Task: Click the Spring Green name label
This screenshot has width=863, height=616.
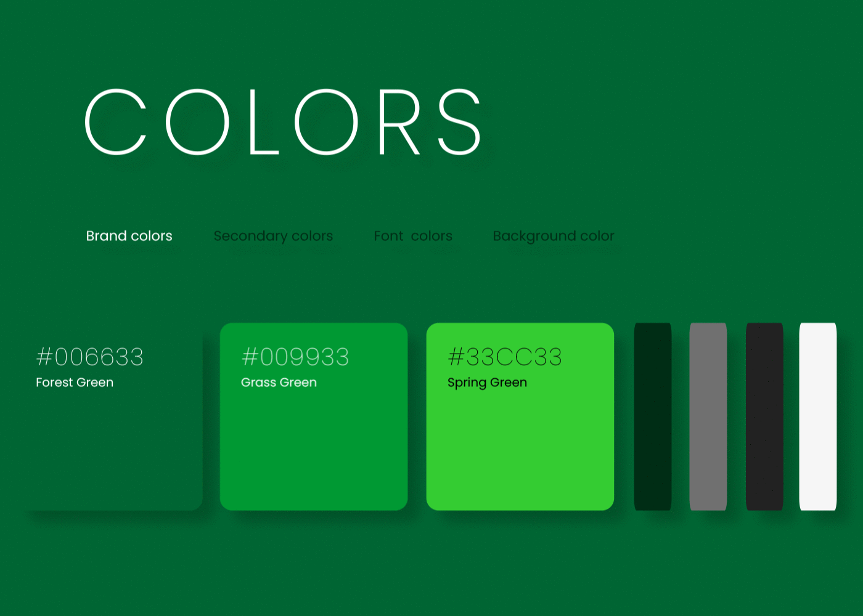Action: click(487, 383)
